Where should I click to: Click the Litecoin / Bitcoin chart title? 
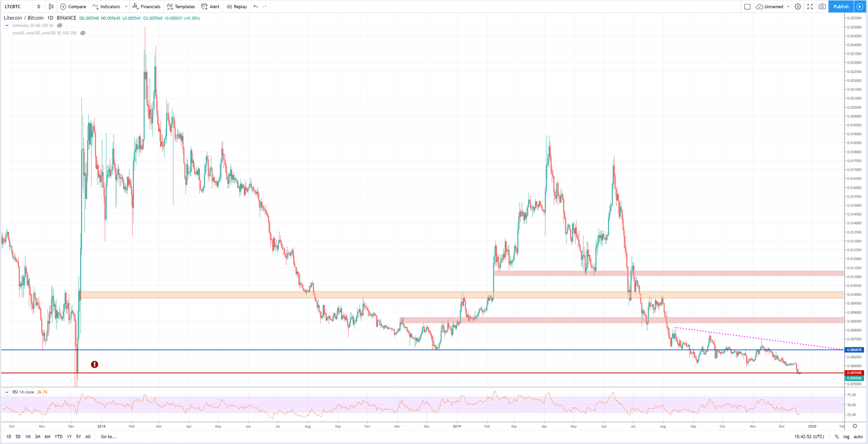click(23, 18)
